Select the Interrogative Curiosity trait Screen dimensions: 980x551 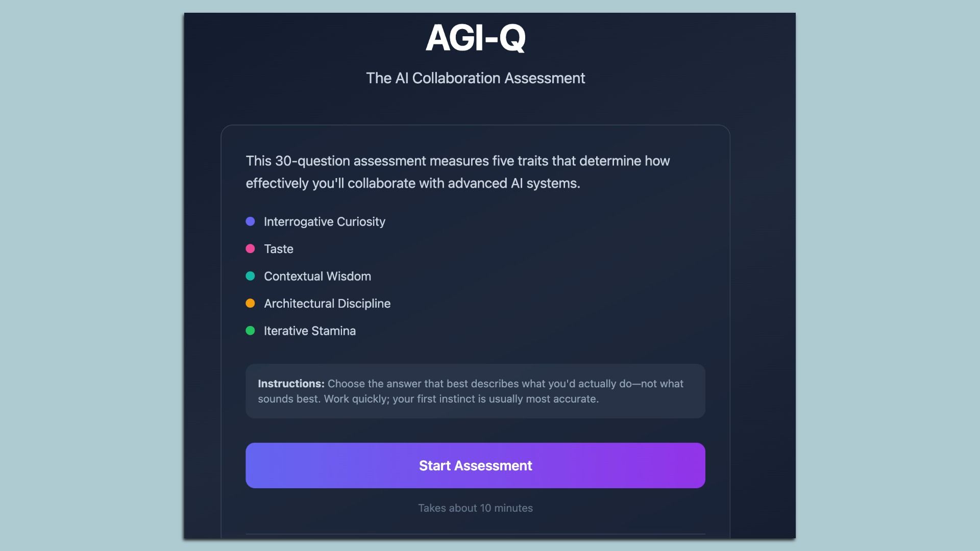pos(325,221)
